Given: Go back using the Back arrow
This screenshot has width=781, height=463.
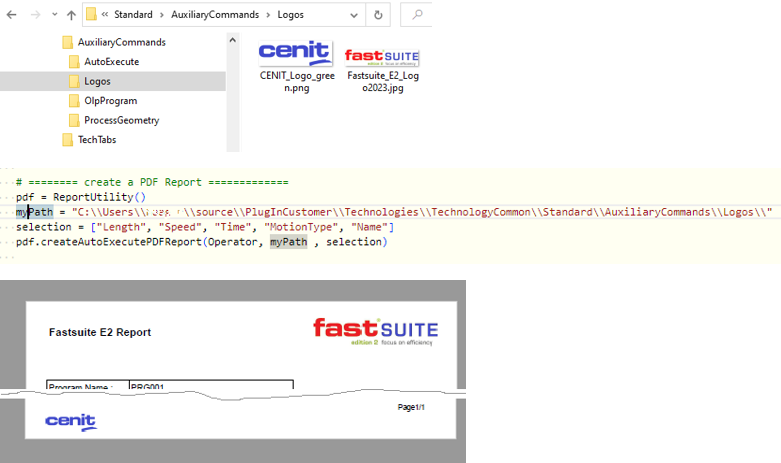Looking at the screenshot, I should 12,15.
